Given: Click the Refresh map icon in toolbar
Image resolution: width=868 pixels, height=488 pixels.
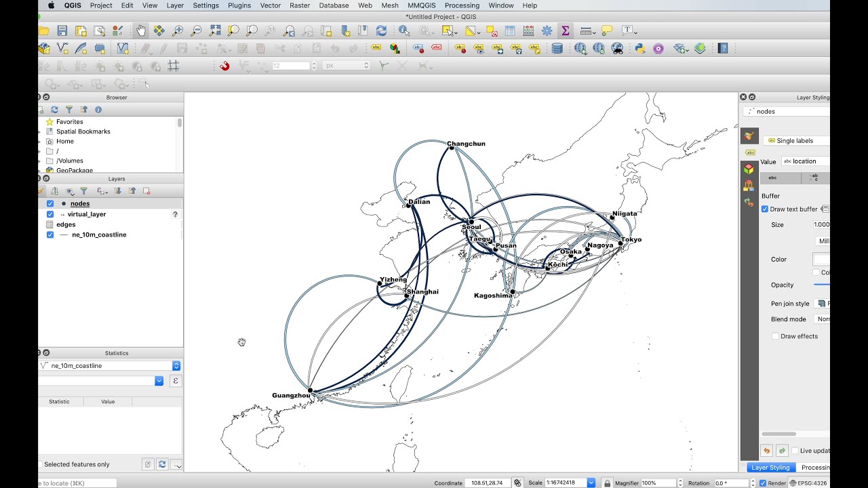Looking at the screenshot, I should [381, 30].
